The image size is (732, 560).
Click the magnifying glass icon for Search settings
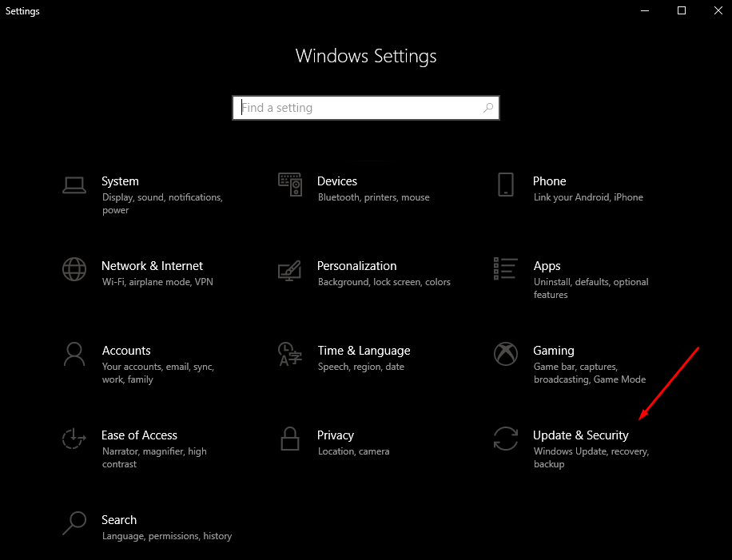tap(74, 523)
